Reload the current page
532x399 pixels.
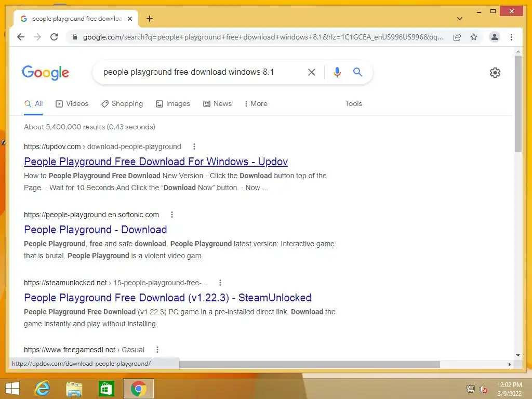point(54,37)
